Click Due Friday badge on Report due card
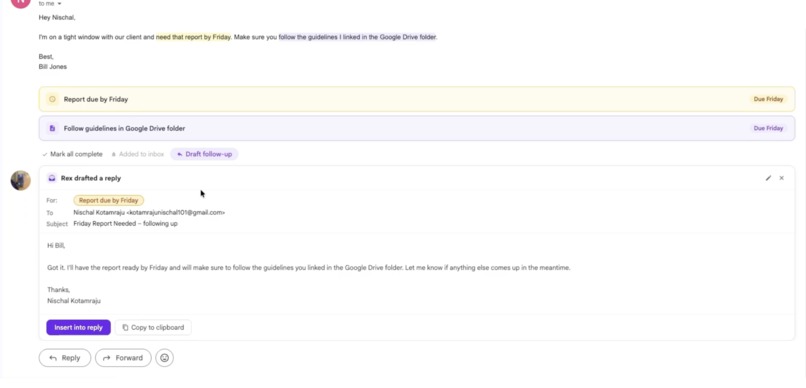The image size is (806, 388). 768,99
